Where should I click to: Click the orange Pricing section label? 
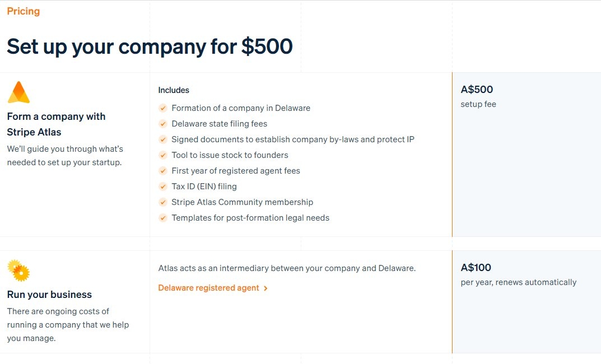click(24, 11)
